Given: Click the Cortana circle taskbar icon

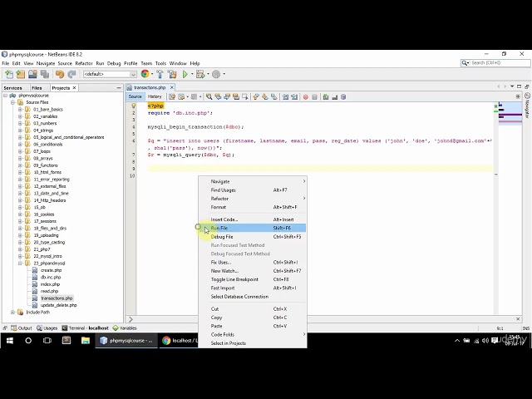Looking at the screenshot, I should [28, 340].
